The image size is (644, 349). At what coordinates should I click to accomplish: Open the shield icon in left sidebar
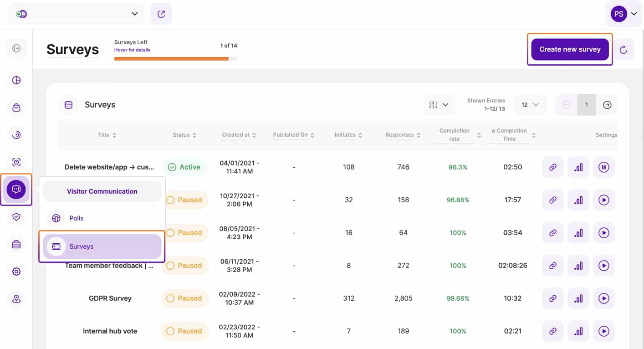click(16, 217)
